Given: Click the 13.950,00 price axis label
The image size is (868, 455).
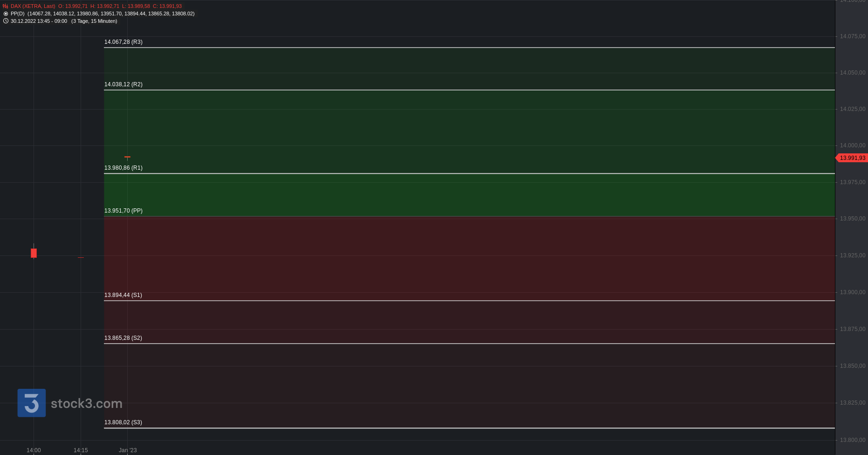Looking at the screenshot, I should click(852, 219).
